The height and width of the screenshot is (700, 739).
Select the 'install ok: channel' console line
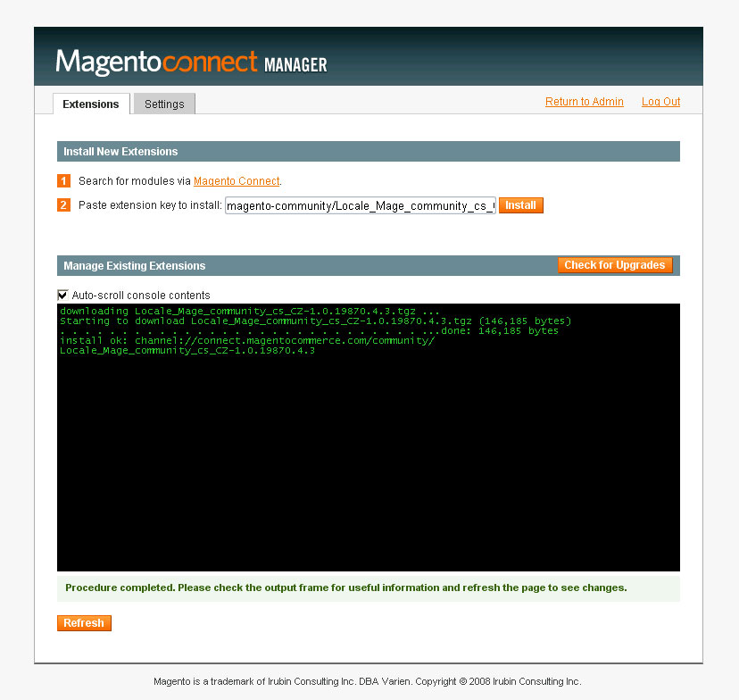click(x=247, y=341)
